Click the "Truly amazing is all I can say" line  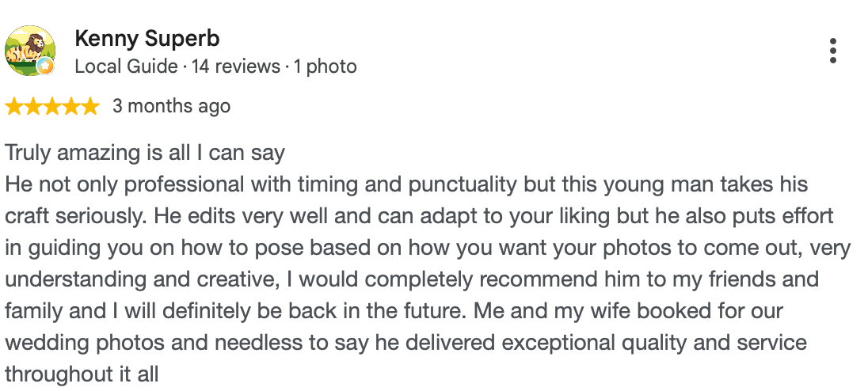145,154
